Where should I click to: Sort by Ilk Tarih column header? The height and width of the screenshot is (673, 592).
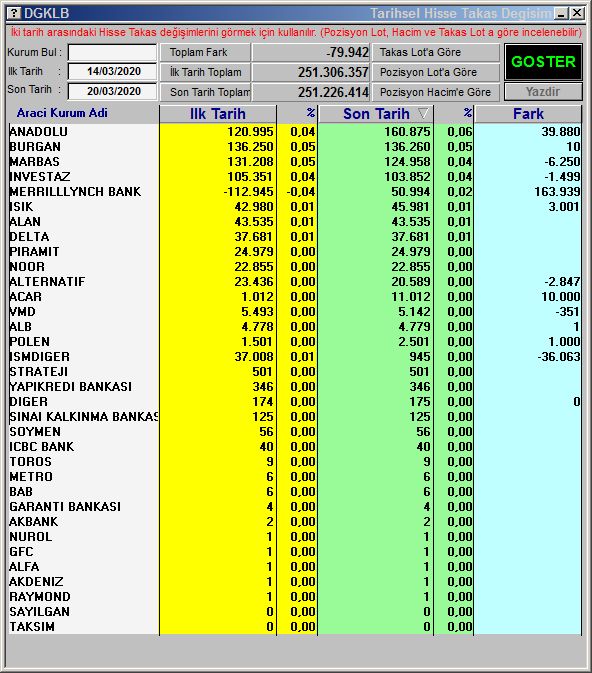coord(218,114)
